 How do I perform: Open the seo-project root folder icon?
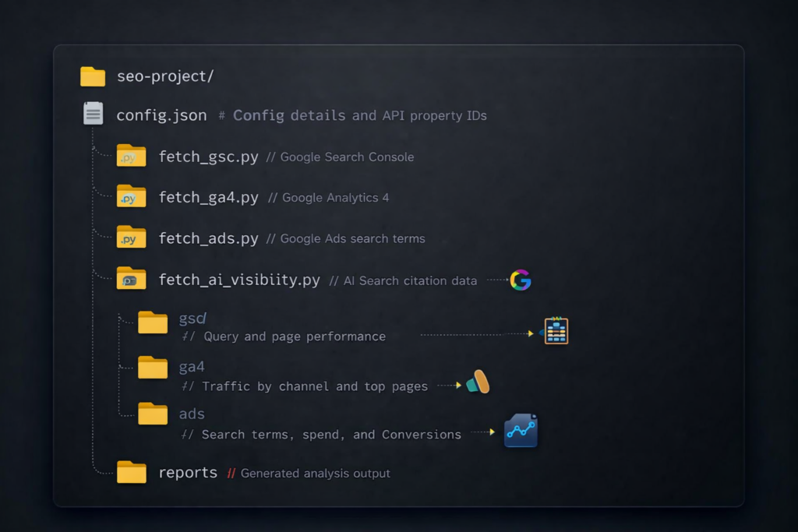pyautogui.click(x=92, y=76)
